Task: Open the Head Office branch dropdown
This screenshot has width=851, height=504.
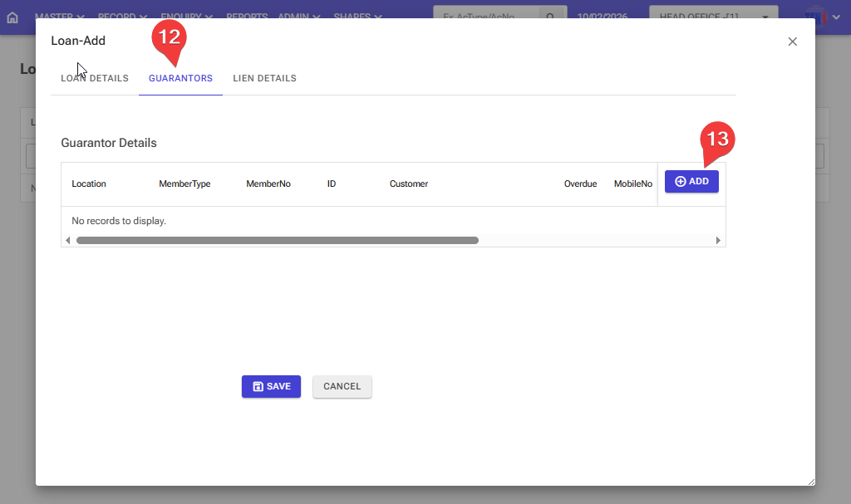Action: pos(713,17)
